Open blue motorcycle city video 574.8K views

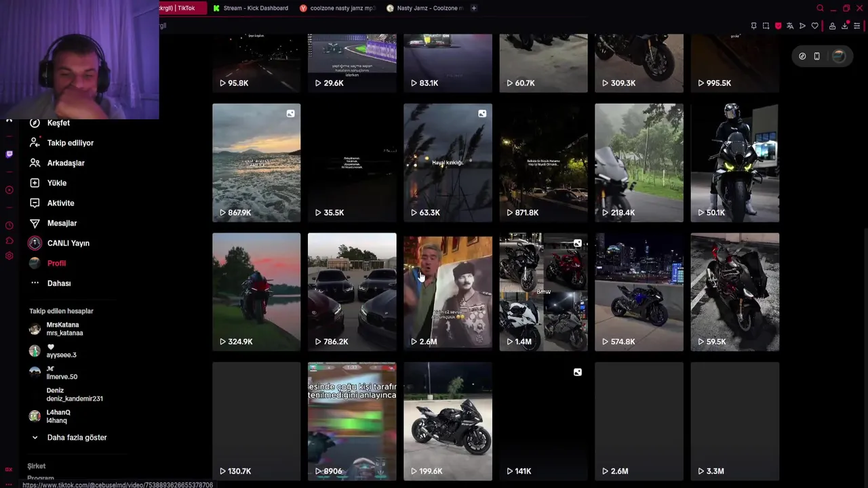[639, 292]
